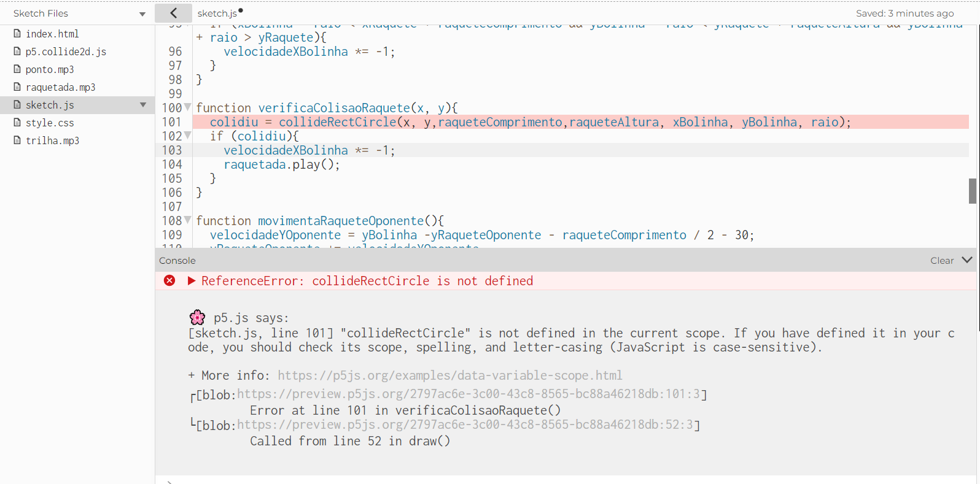The image size is (980, 484).
Task: Click the editor vertical scrollbar thumb
Action: pos(973,191)
